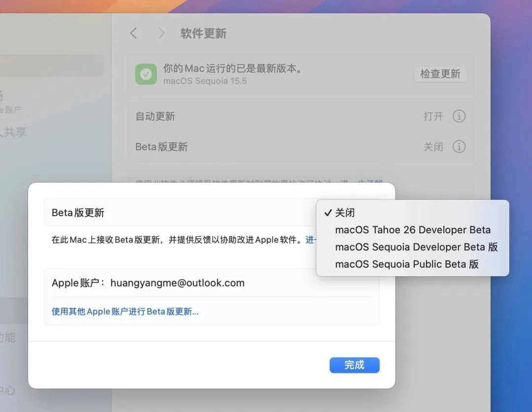Click the green checkmark update status icon
This screenshot has width=532, height=412.
[x=145, y=74]
